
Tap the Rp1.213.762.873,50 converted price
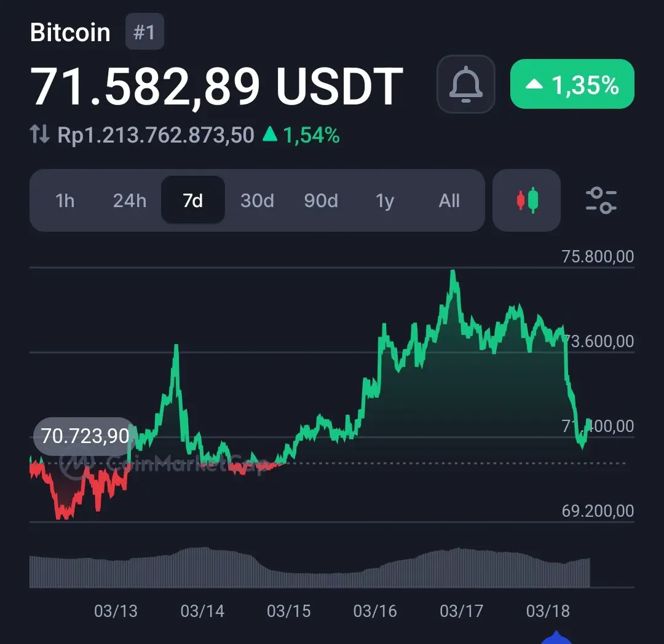click(x=156, y=135)
